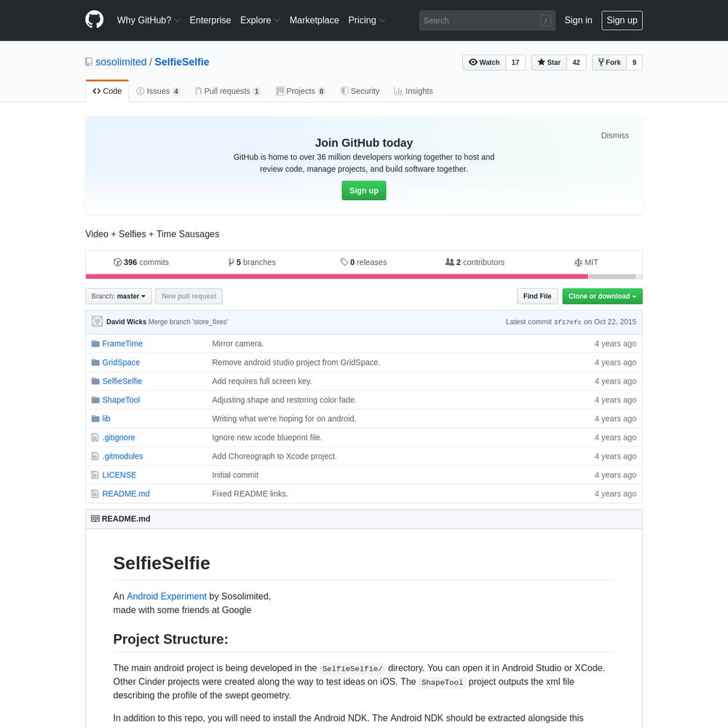View the 0 releases
This screenshot has width=728, height=728.
(x=363, y=262)
